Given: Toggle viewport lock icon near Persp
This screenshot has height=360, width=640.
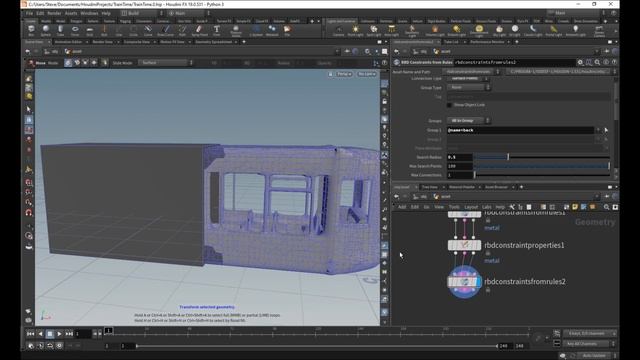Looking at the screenshot, I should pos(330,74).
